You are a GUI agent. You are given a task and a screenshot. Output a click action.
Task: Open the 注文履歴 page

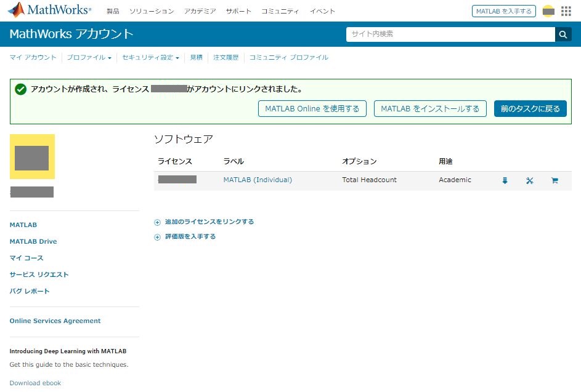[225, 57]
